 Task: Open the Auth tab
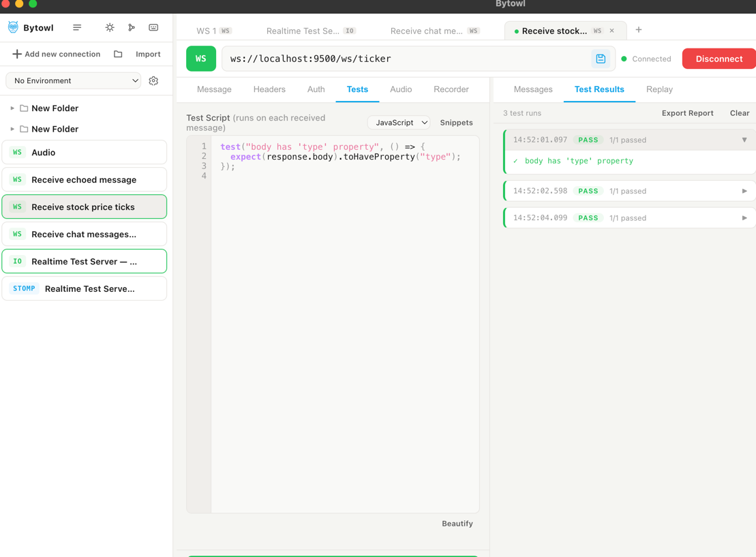click(316, 89)
